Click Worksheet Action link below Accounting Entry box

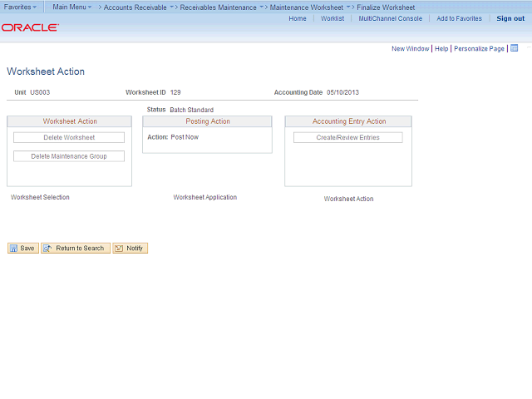click(x=348, y=199)
